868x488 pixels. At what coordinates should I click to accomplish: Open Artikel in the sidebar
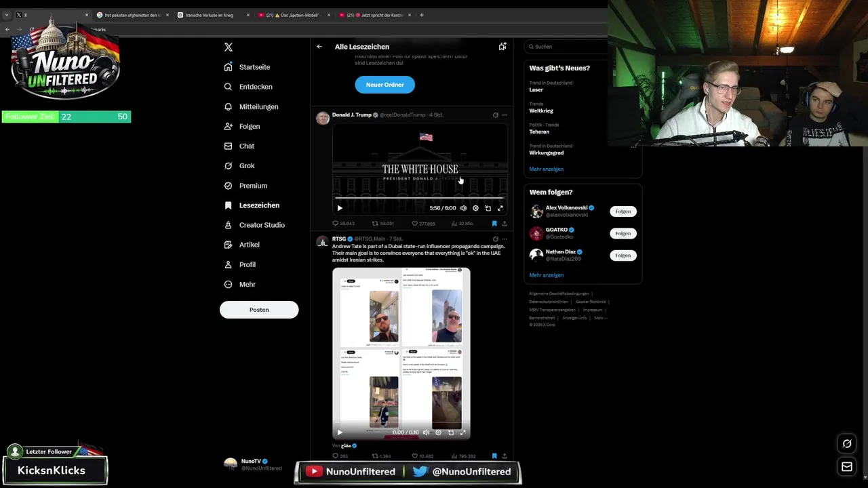[242, 245]
